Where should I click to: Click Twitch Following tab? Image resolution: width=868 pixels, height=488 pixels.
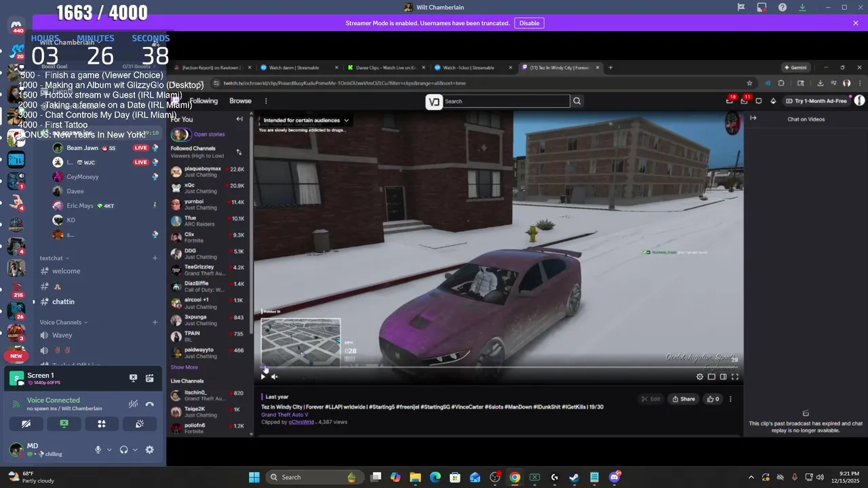pyautogui.click(x=203, y=101)
